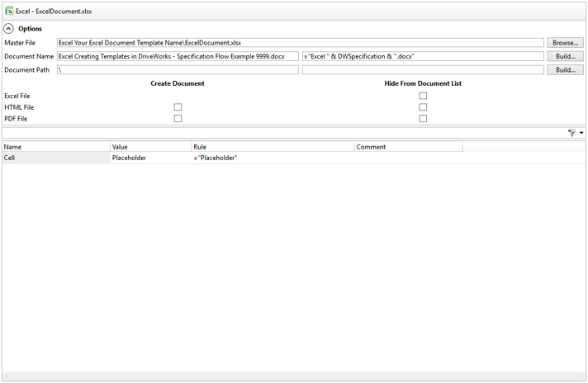Viewport: 588px width, 383px height.
Task: Click Build... for the Document Name rule
Action: [565, 57]
